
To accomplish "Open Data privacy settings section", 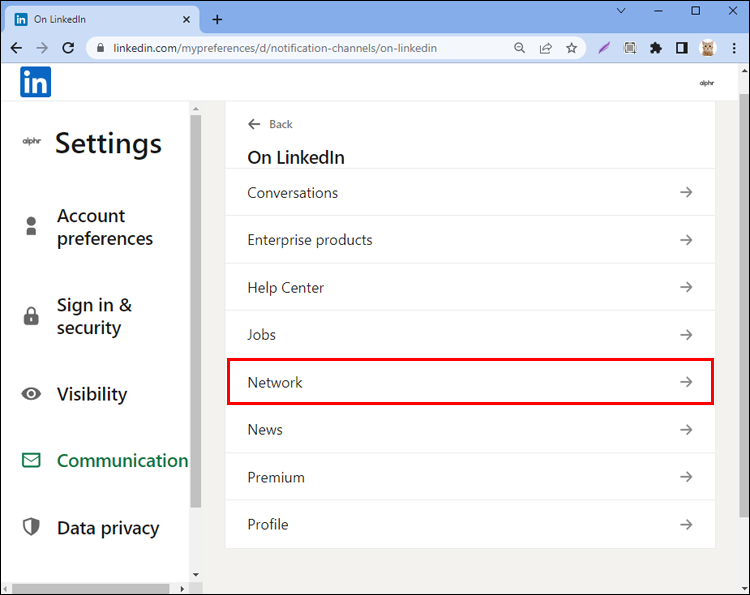I will [x=107, y=528].
